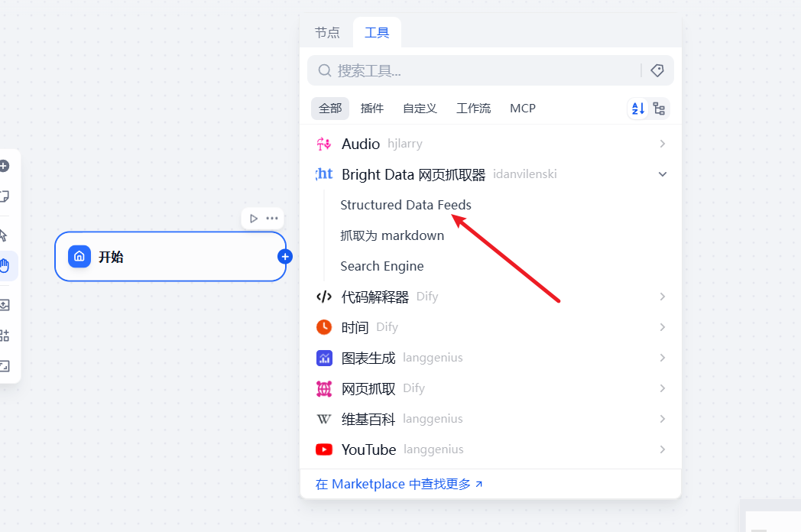This screenshot has height=532, width=801.
Task: Select Search Engine tool
Action: coord(381,266)
